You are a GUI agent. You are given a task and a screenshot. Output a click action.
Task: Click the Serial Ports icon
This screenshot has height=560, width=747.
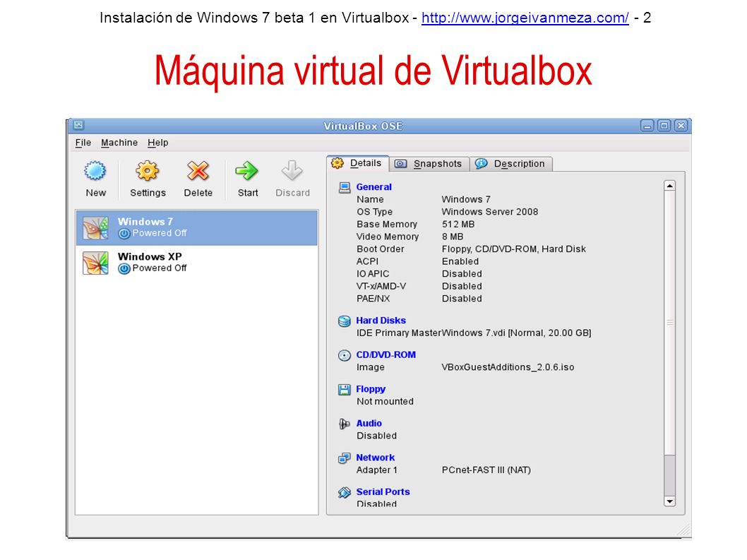coord(345,492)
